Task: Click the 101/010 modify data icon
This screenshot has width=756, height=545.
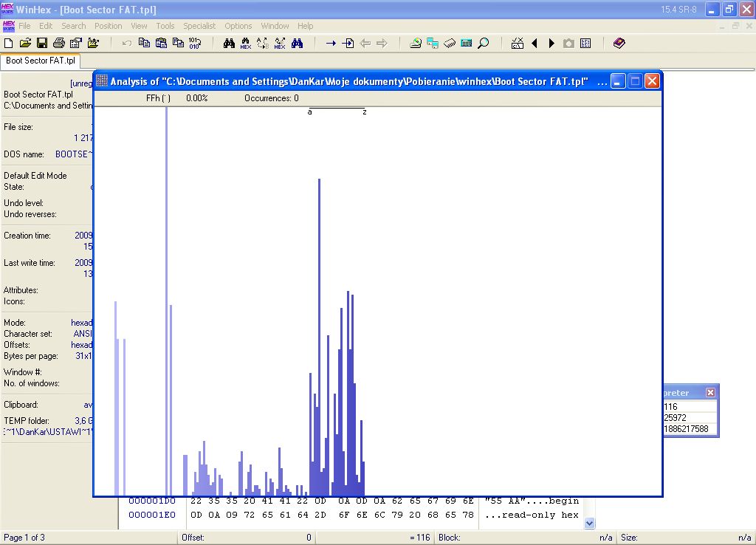Action: pyautogui.click(x=195, y=44)
